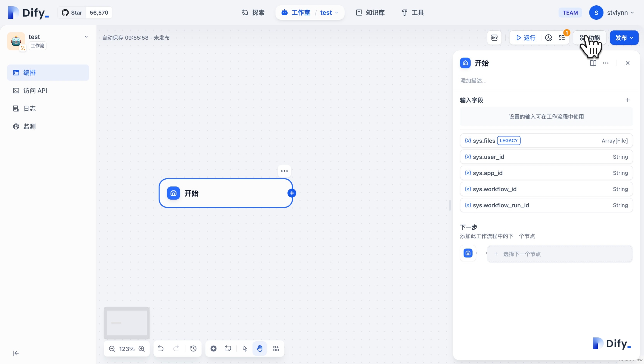644x364 pixels.
Task: Open run history clock icon
Action: 548,38
